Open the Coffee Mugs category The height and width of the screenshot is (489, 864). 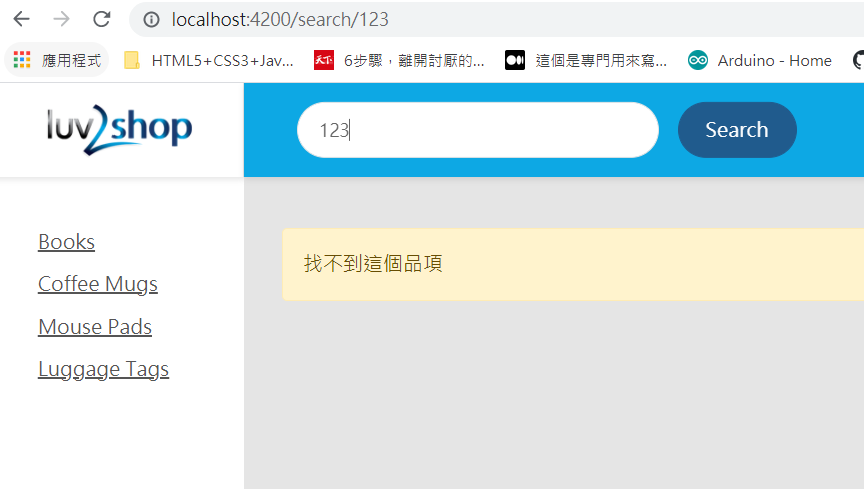pos(98,284)
